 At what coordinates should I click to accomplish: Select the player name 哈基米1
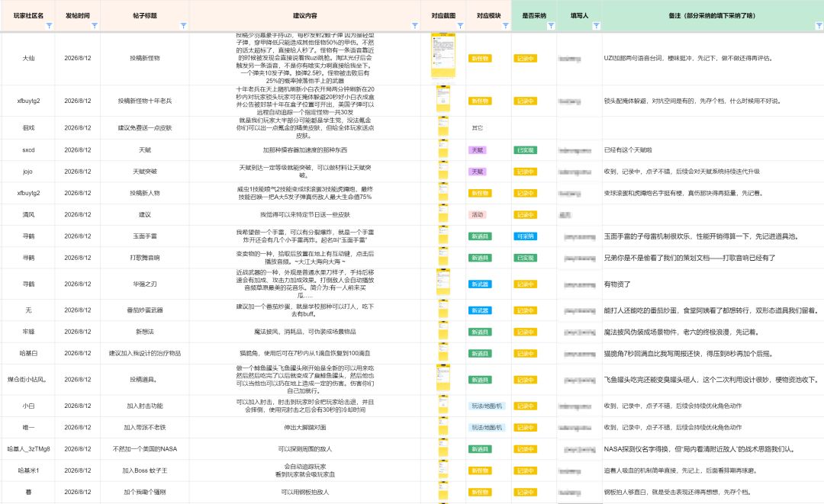(28, 470)
